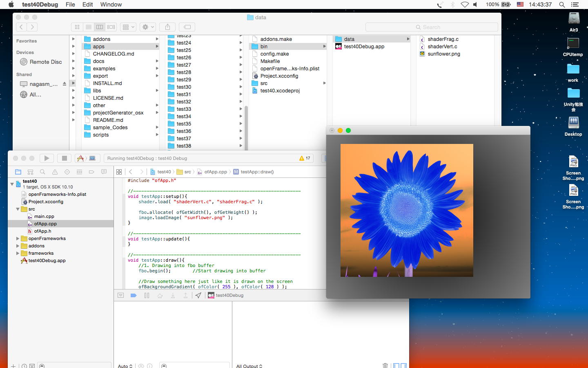
Task: Open the Window menu in menu bar
Action: coord(111,4)
